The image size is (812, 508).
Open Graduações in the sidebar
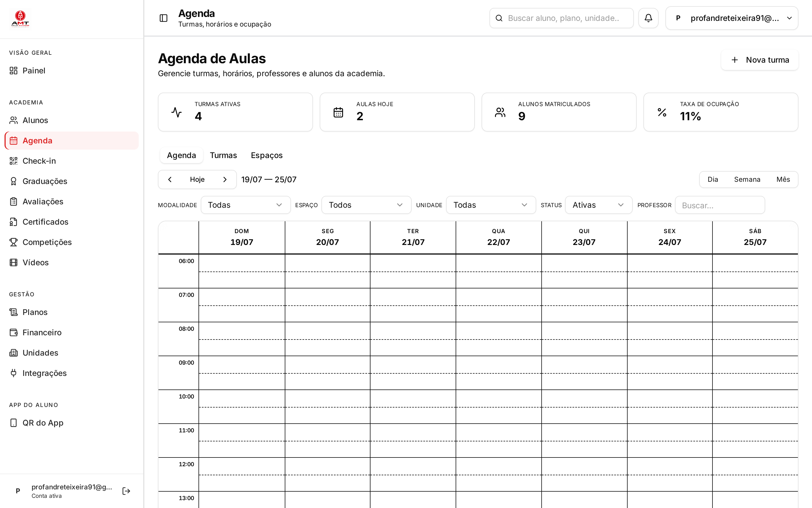click(x=72, y=181)
